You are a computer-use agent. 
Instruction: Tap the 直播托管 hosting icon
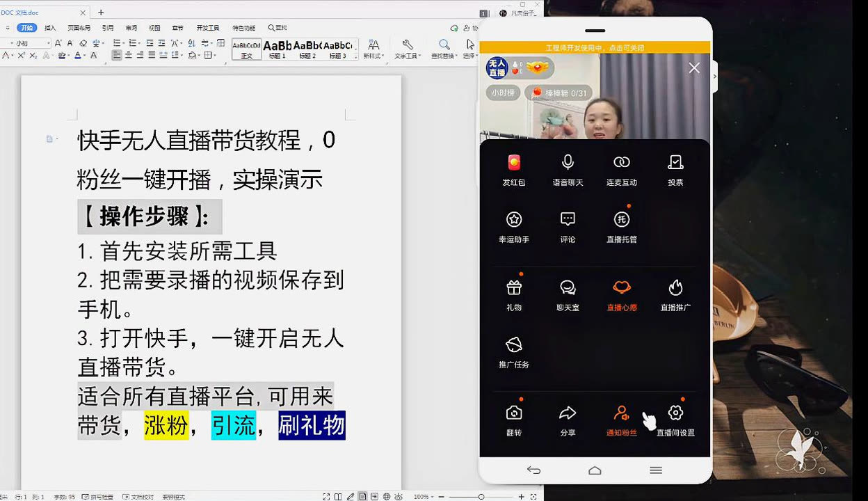(x=621, y=220)
